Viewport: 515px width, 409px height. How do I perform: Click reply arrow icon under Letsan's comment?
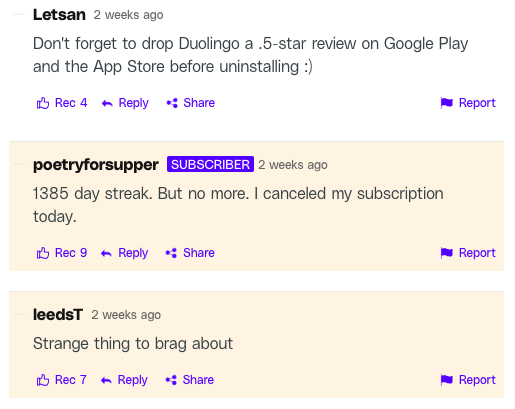(107, 103)
